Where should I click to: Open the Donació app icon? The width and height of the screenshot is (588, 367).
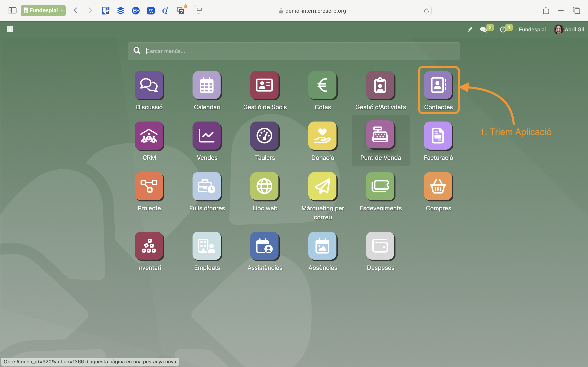(322, 136)
